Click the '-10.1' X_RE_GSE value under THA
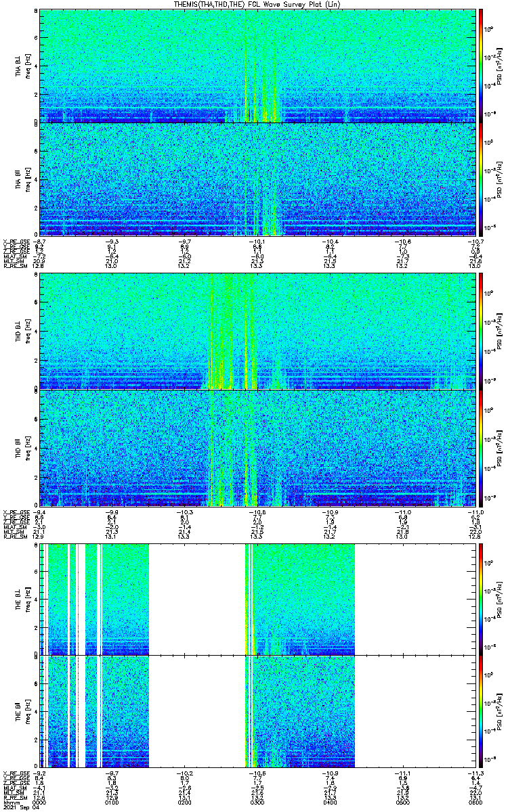508x812 pixels. tap(257, 241)
